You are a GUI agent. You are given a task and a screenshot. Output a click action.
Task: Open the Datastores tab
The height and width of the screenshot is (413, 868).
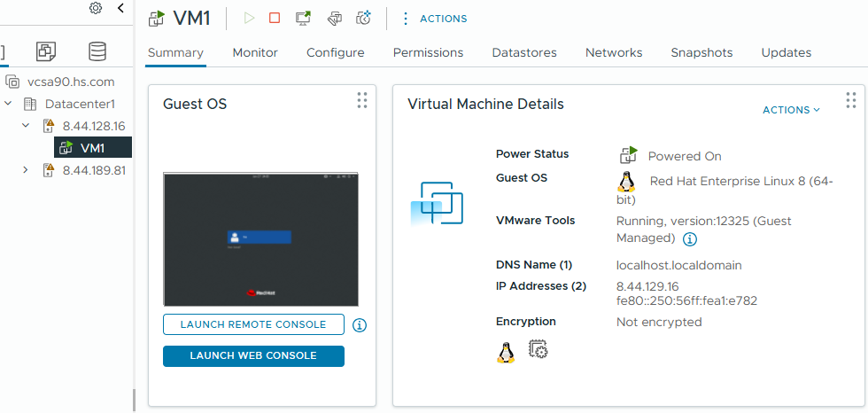coord(524,53)
